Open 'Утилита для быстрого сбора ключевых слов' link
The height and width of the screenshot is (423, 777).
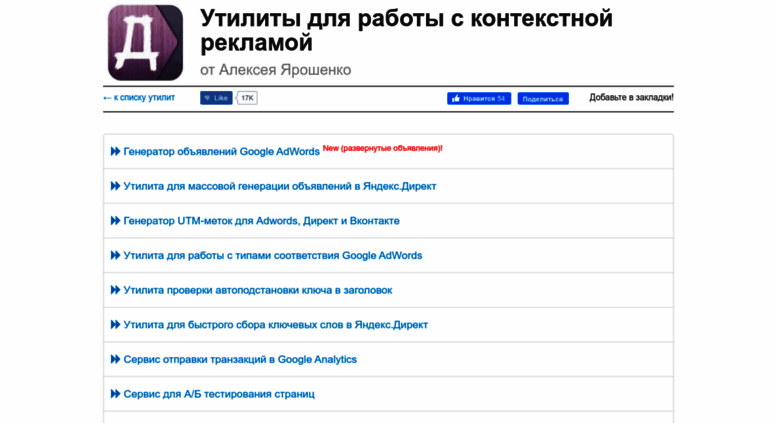click(x=276, y=325)
